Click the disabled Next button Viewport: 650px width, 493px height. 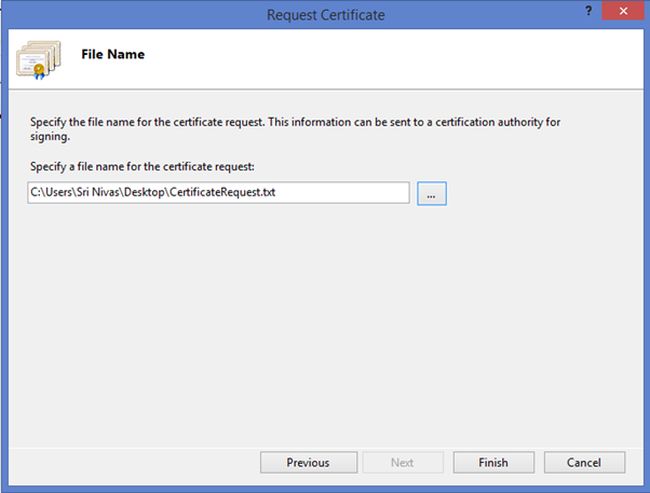coord(402,462)
